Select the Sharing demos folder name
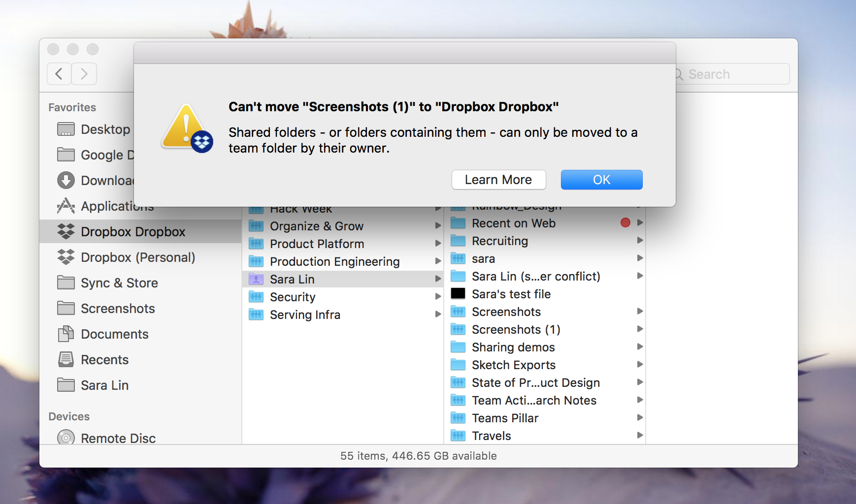This screenshot has width=856, height=504. pos(513,347)
